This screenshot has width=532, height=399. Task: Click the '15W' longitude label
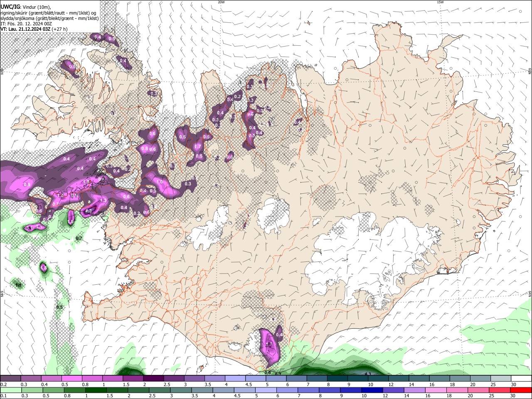pos(440,2)
